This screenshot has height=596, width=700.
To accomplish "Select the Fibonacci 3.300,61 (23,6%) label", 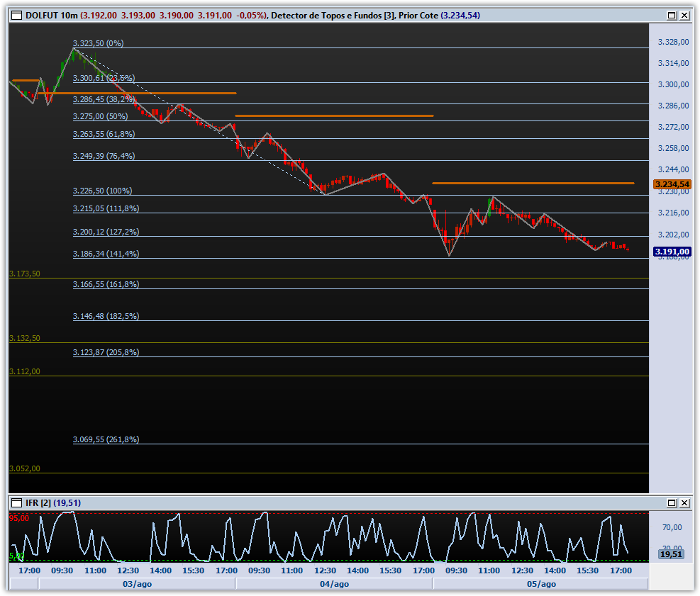I will click(104, 78).
